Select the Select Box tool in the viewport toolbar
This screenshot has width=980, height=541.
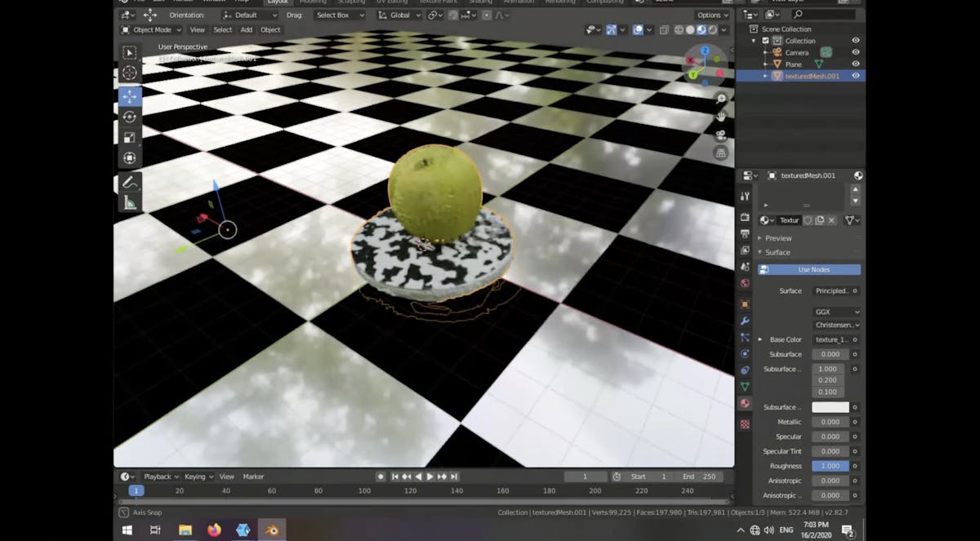coord(130,52)
